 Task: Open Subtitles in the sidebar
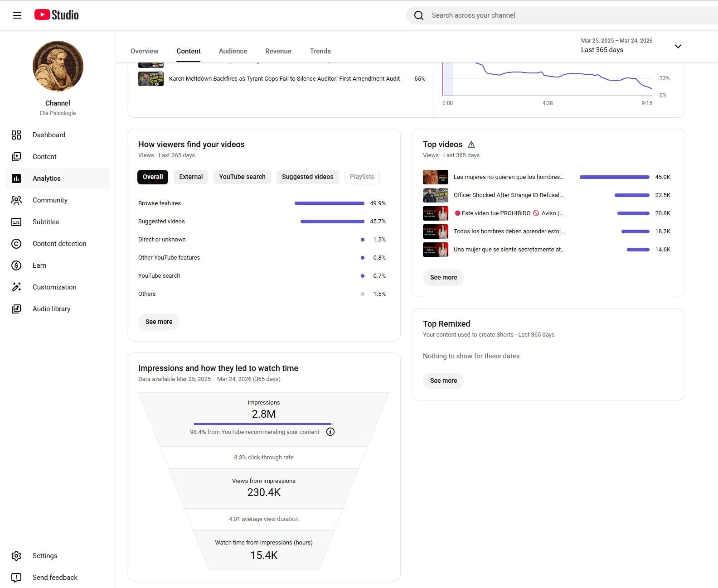click(x=45, y=222)
